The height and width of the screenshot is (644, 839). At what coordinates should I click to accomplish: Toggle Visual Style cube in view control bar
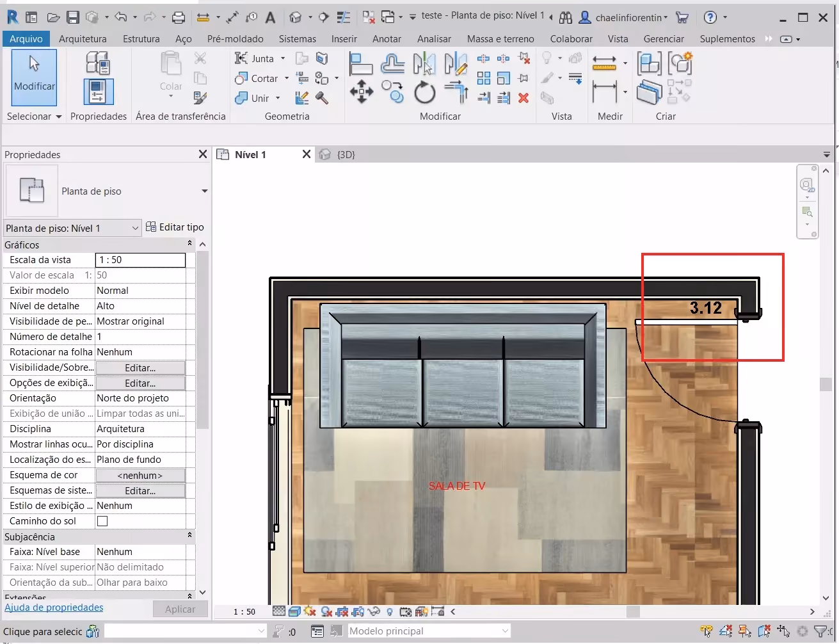[x=294, y=611]
